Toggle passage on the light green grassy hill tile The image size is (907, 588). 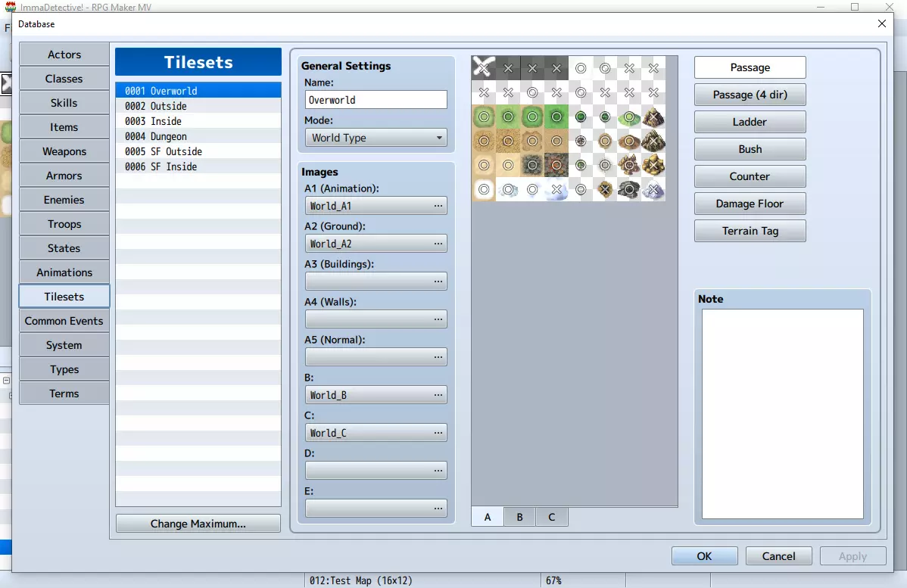[629, 117]
